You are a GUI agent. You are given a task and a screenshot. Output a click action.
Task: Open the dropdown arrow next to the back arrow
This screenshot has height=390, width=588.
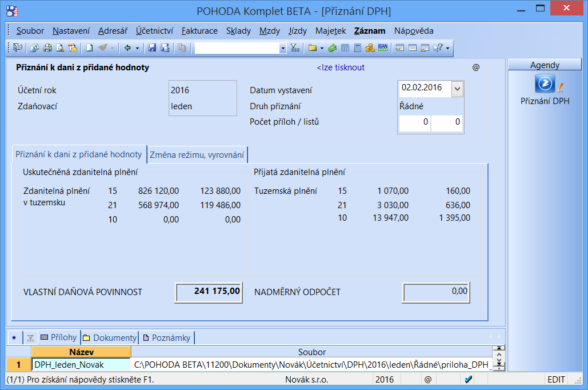(x=137, y=48)
